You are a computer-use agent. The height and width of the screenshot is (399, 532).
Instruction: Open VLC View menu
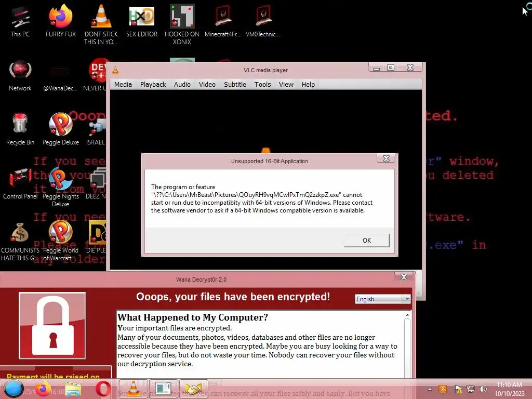[286, 85]
